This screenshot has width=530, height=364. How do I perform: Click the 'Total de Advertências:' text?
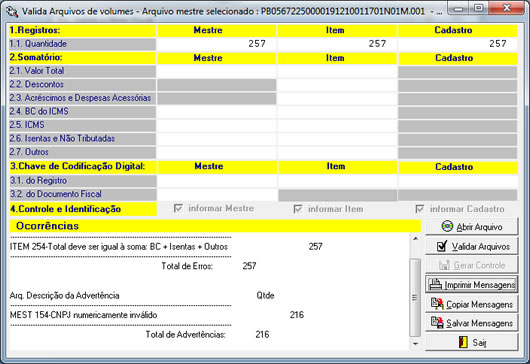coord(186,335)
